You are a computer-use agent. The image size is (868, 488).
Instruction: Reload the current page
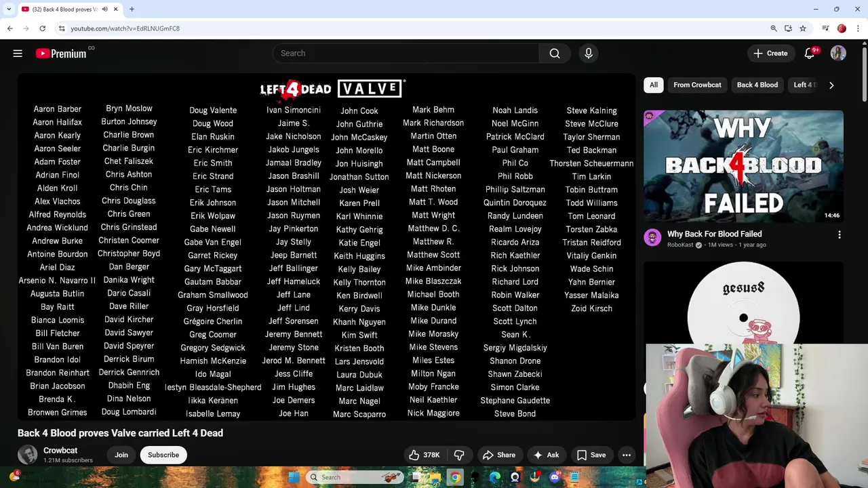click(42, 28)
